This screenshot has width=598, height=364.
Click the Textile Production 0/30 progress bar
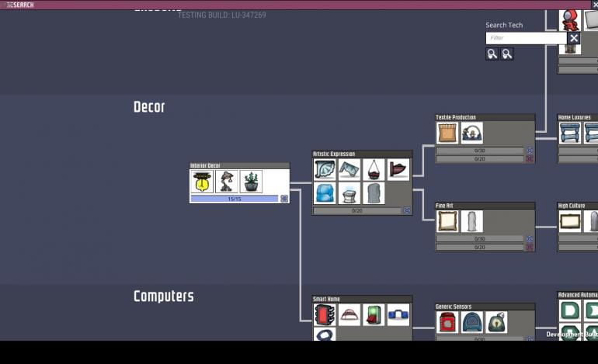pyautogui.click(x=480, y=151)
